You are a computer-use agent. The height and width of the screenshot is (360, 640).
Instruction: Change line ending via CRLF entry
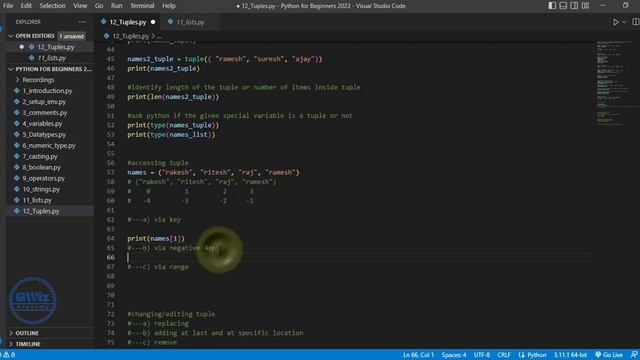click(504, 355)
